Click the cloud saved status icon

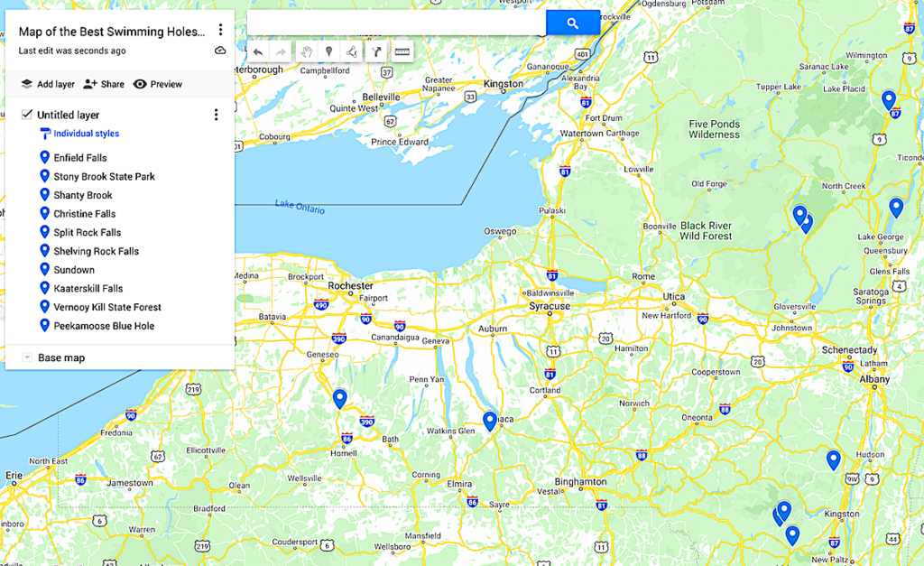point(220,51)
